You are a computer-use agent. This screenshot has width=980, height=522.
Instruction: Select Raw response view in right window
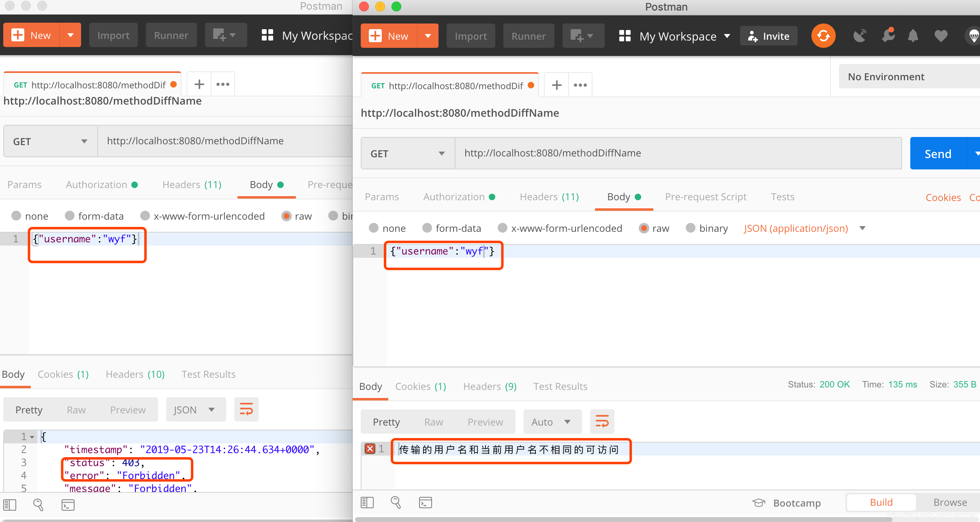point(433,422)
